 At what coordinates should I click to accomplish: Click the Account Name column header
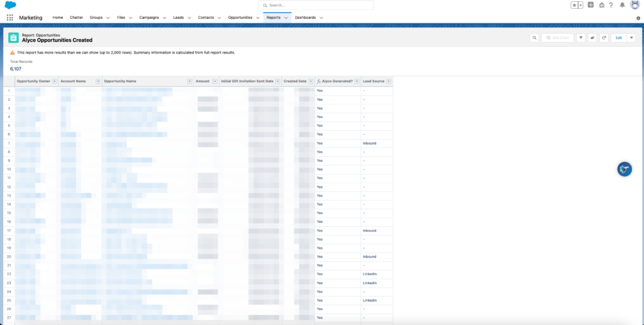click(x=73, y=81)
